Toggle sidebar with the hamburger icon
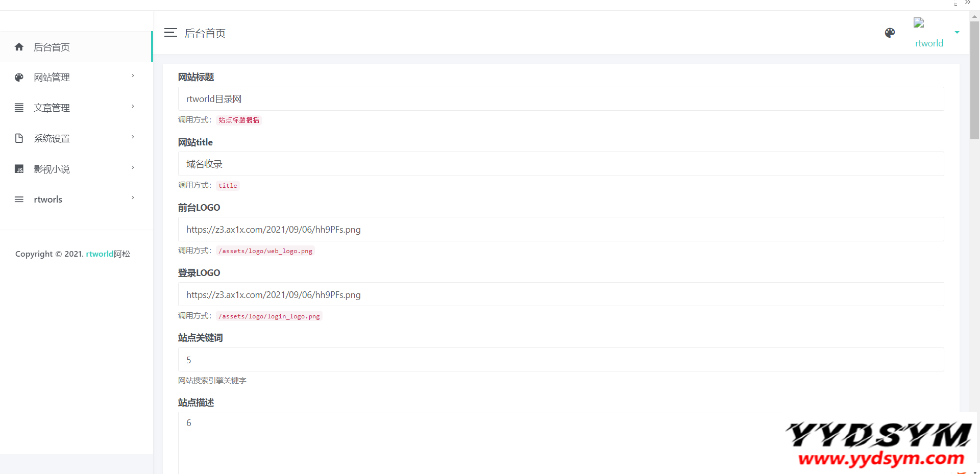This screenshot has height=474, width=980. pos(170,33)
